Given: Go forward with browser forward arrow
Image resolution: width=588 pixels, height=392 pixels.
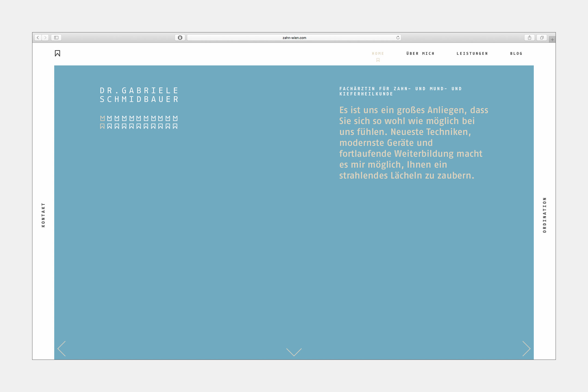Looking at the screenshot, I should point(45,38).
